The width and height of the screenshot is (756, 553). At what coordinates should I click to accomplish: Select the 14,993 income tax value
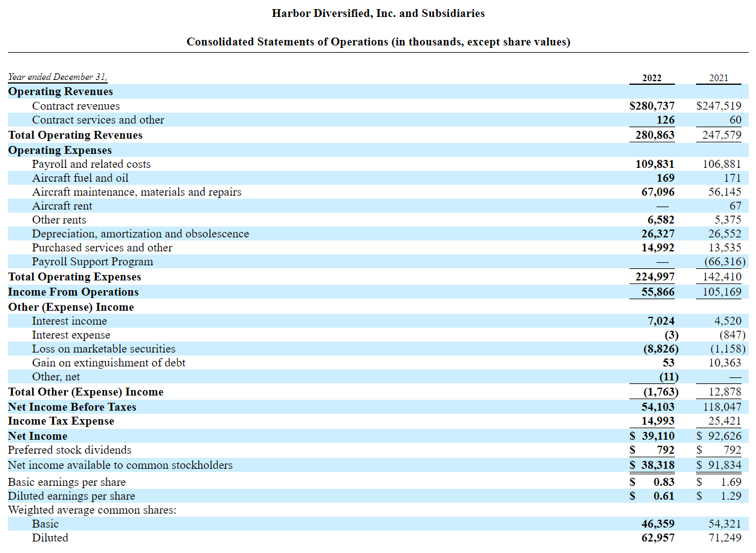click(x=658, y=421)
